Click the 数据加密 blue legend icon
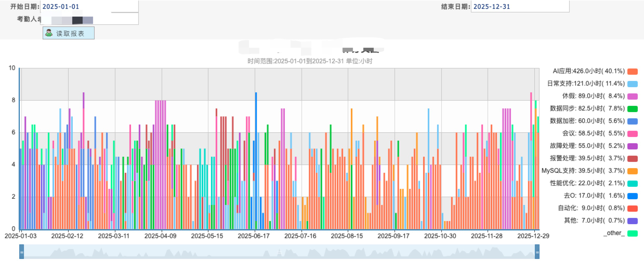 [x=632, y=121]
